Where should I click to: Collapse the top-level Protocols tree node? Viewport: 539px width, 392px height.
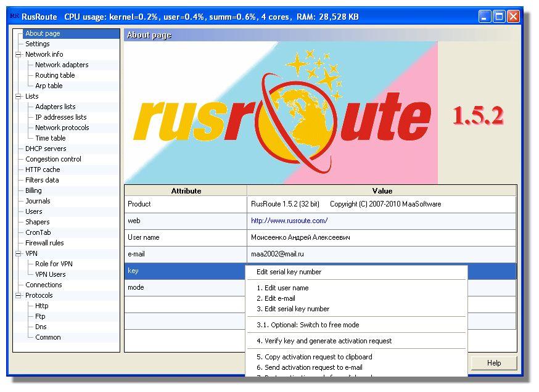coord(18,295)
